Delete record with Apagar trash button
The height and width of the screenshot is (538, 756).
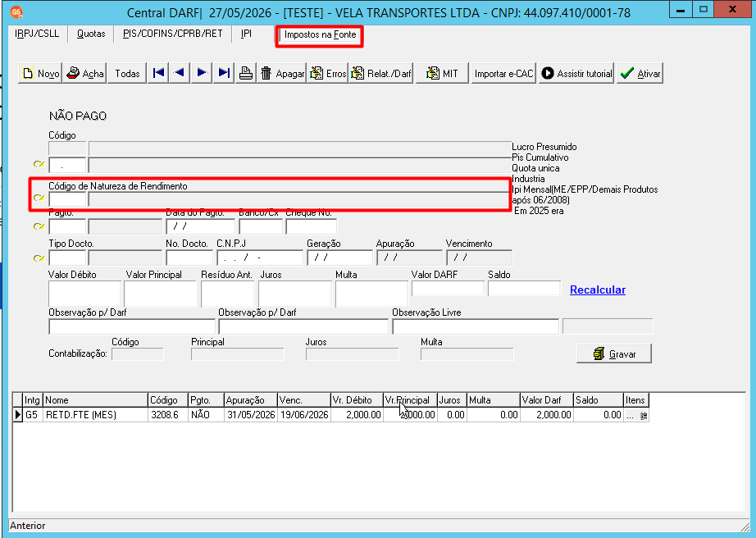281,73
